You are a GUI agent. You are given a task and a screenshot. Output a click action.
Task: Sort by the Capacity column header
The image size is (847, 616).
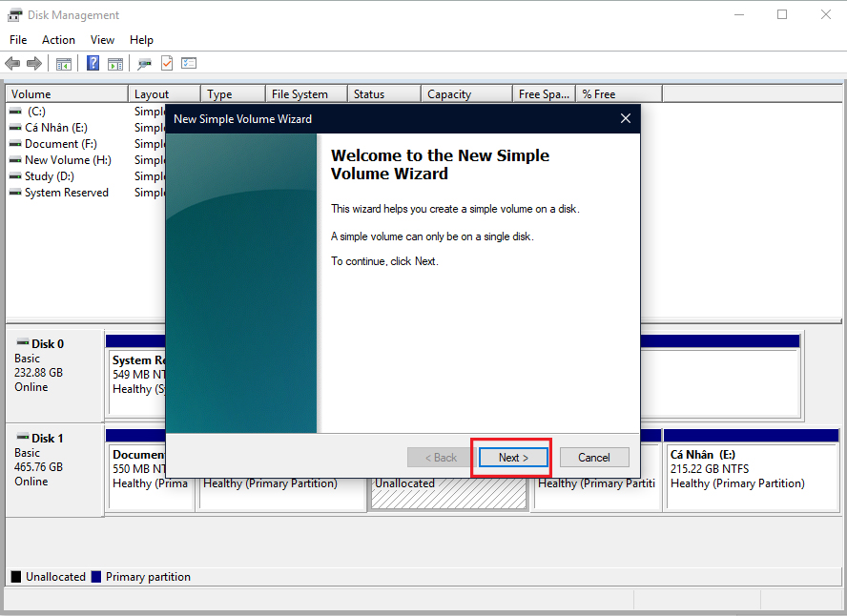point(466,94)
